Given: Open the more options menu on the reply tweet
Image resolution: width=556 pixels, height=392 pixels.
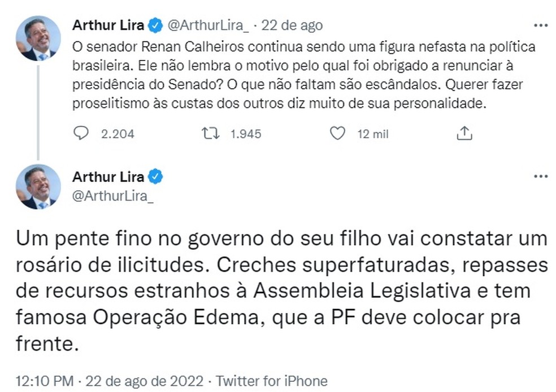Looking at the screenshot, I should (541, 176).
